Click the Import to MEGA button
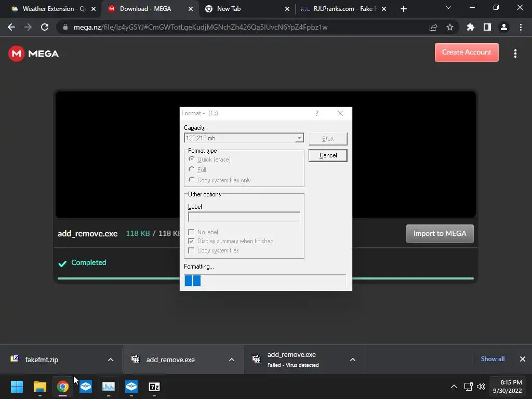Image resolution: width=532 pixels, height=399 pixels. tap(440, 233)
